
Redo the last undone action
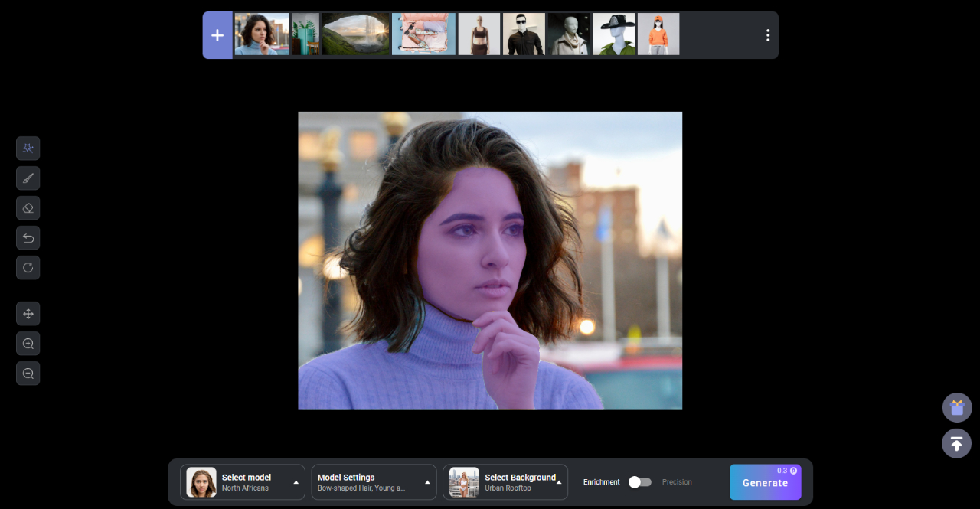[28, 267]
